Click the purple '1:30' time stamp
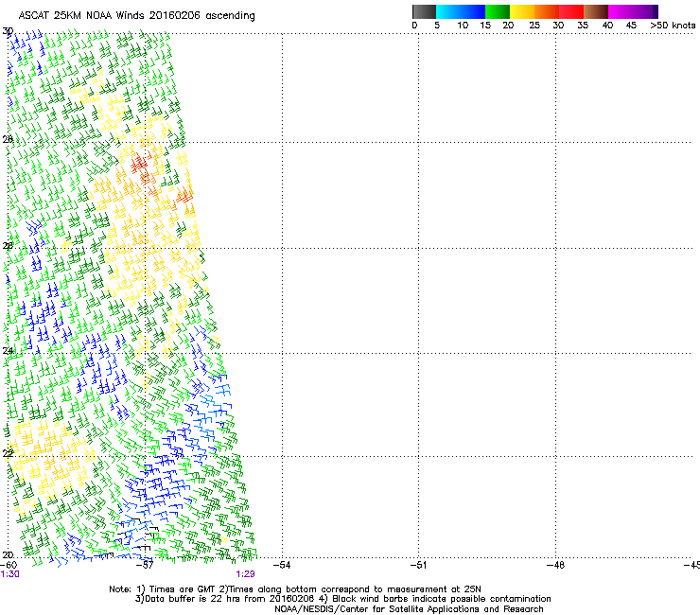Screen dimensions: 700x615 coord(9,574)
